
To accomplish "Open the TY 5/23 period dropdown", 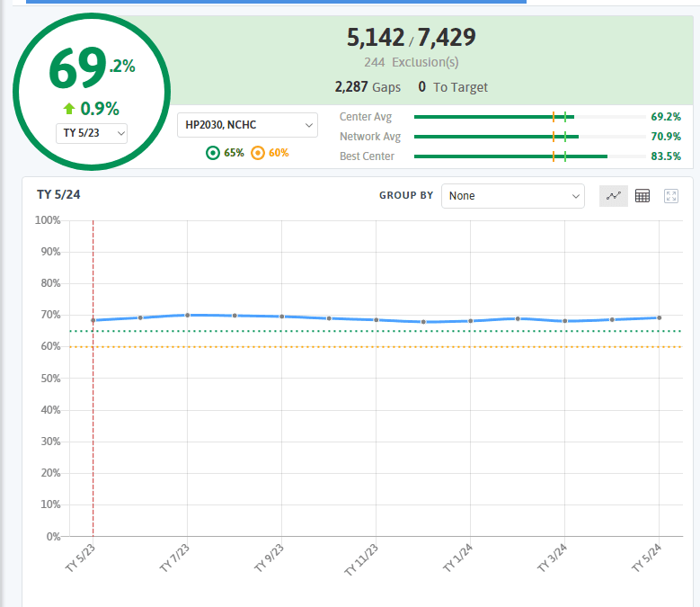I will (x=92, y=133).
